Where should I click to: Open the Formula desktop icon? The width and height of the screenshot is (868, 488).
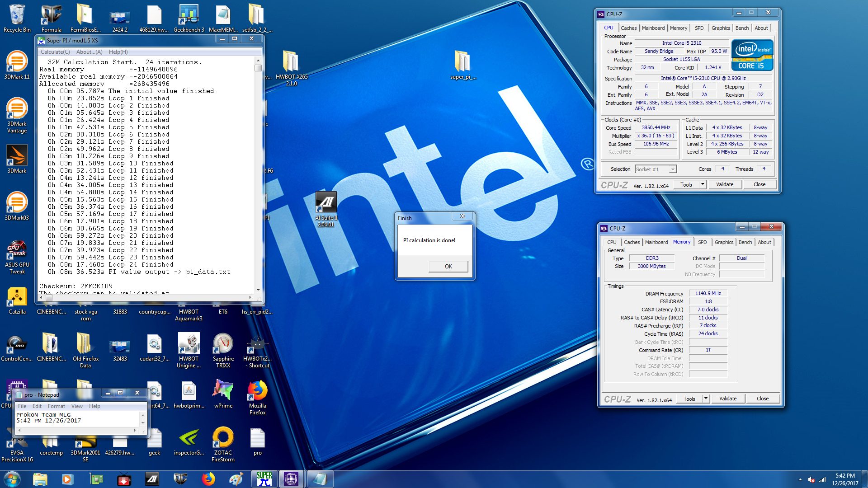(51, 18)
